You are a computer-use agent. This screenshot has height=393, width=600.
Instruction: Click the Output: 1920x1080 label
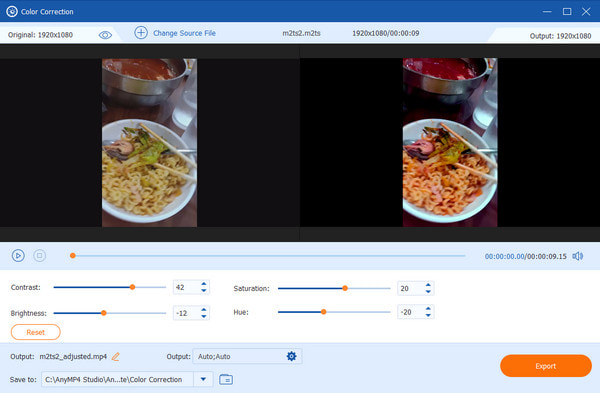click(x=560, y=36)
